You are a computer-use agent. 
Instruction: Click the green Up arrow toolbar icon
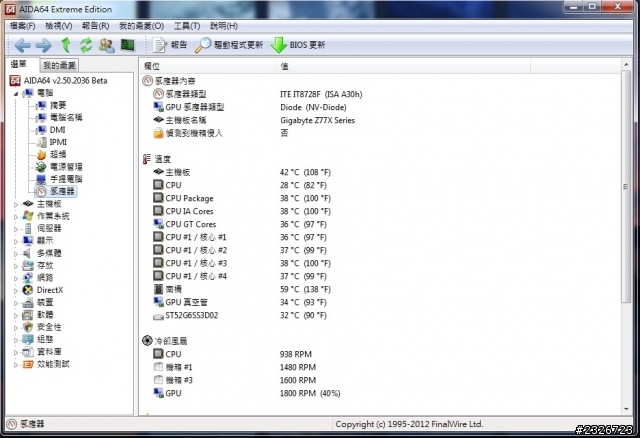coord(66,45)
